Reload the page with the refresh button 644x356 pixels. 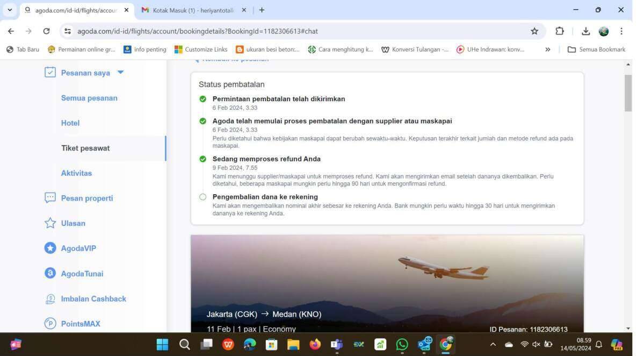tap(46, 31)
